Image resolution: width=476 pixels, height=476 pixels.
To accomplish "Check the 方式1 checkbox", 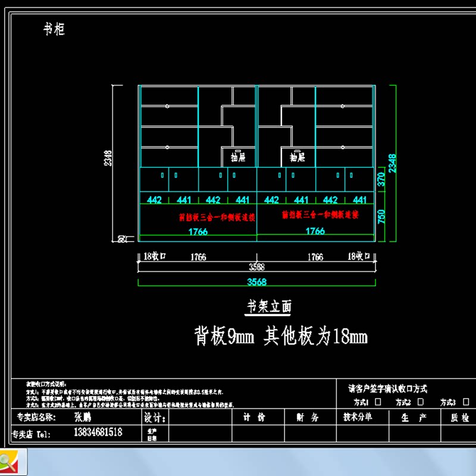I will [x=378, y=403].
